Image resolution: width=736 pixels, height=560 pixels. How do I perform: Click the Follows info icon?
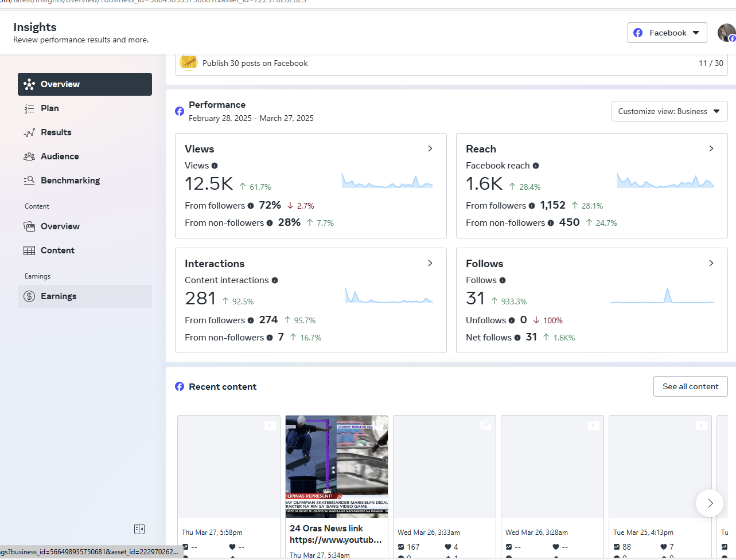coord(503,280)
